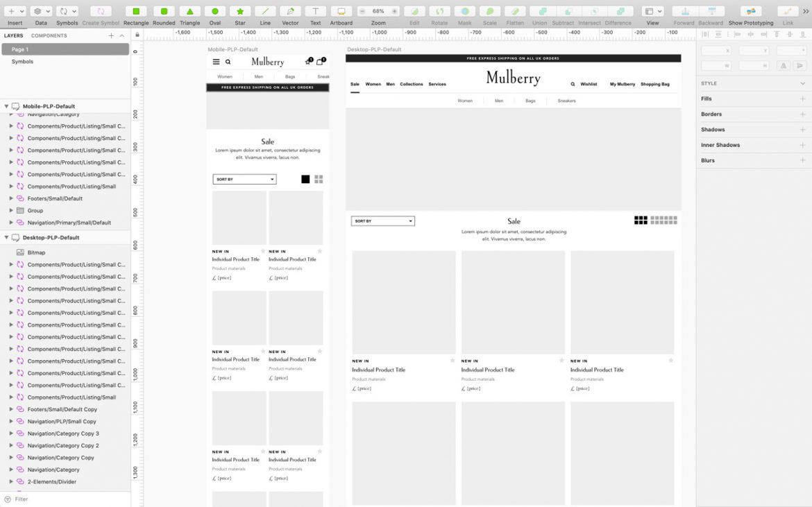This screenshot has height=507, width=812.
Task: Select the Oval shape tool
Action: pos(215,11)
